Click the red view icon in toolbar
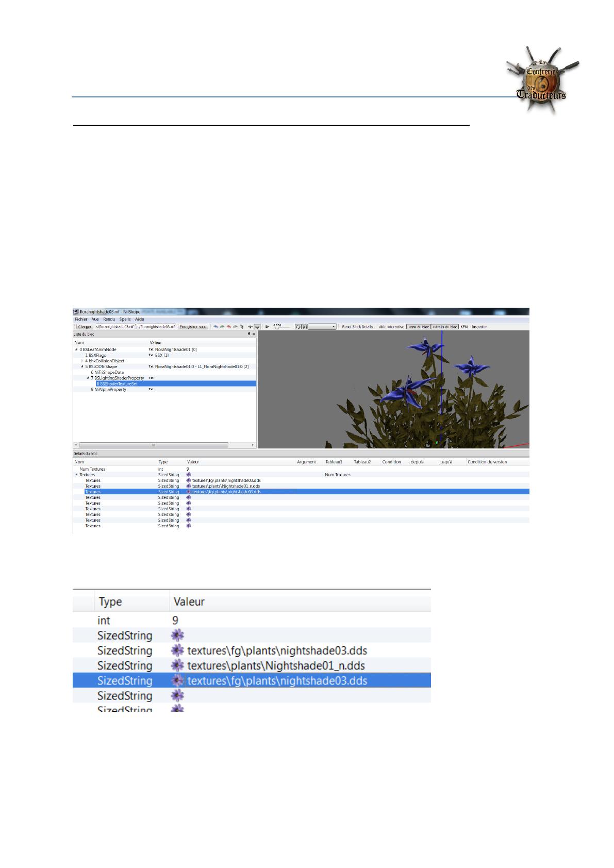Viewport: 614px width, 868px height. (x=228, y=326)
